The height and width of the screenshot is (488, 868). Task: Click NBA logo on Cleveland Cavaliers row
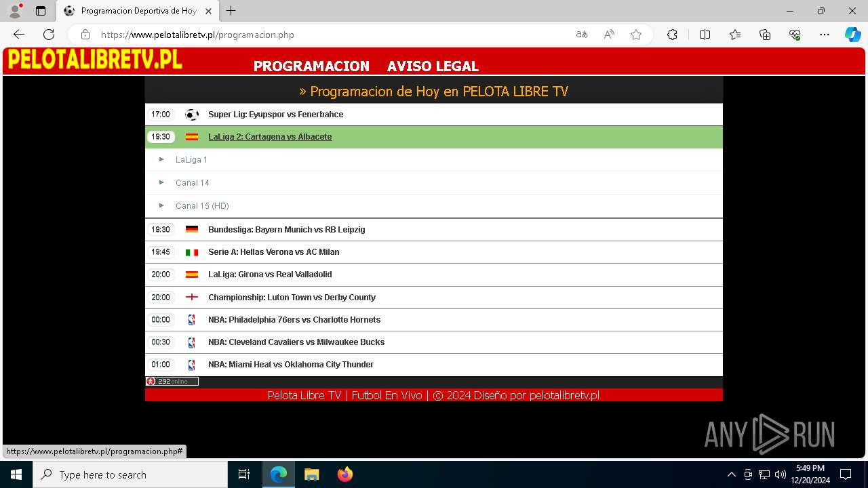pos(191,342)
